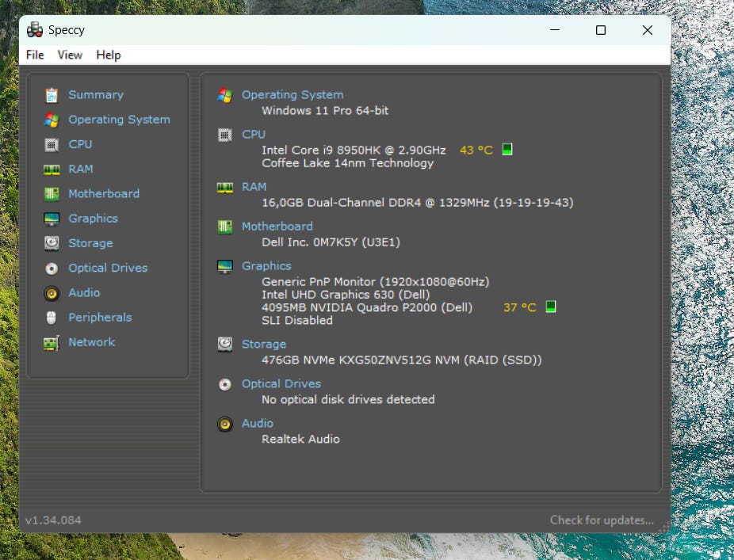Click the version number v1.34.084

(x=53, y=520)
